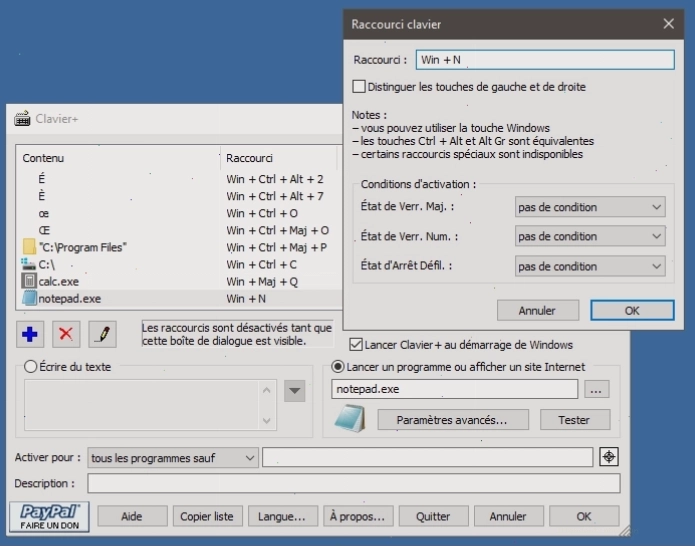Click the pencil edit shortcut icon
Image resolution: width=695 pixels, height=547 pixels.
pos(102,334)
